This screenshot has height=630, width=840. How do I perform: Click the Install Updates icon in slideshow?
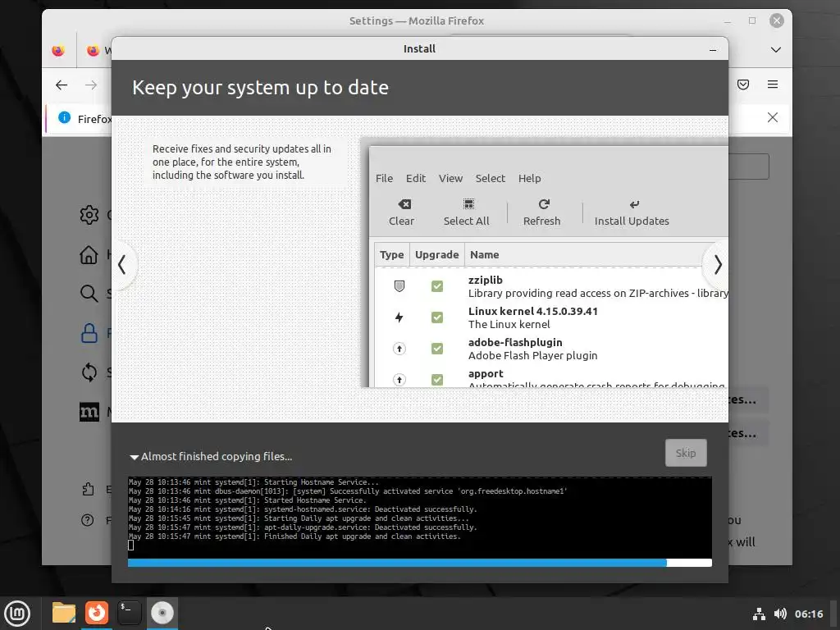point(634,204)
